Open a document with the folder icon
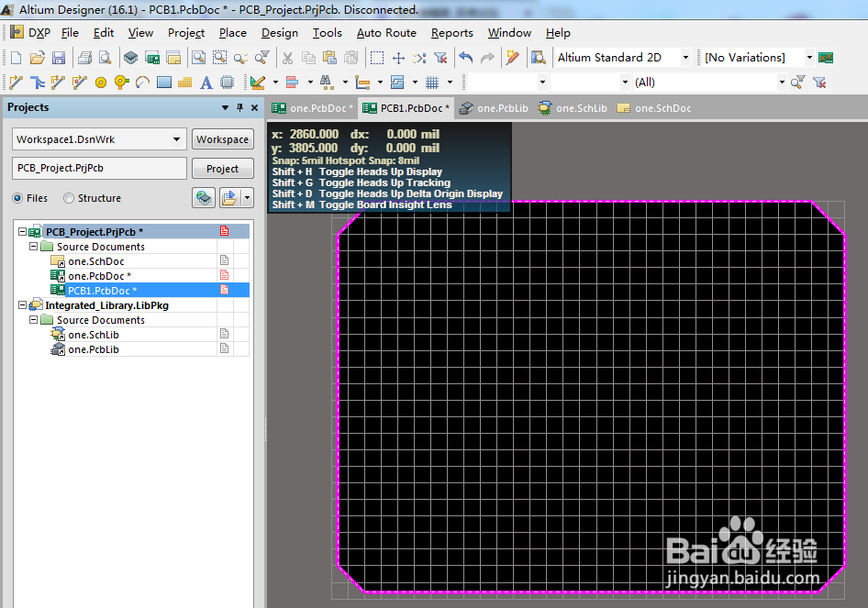This screenshot has width=868, height=608. click(x=37, y=58)
